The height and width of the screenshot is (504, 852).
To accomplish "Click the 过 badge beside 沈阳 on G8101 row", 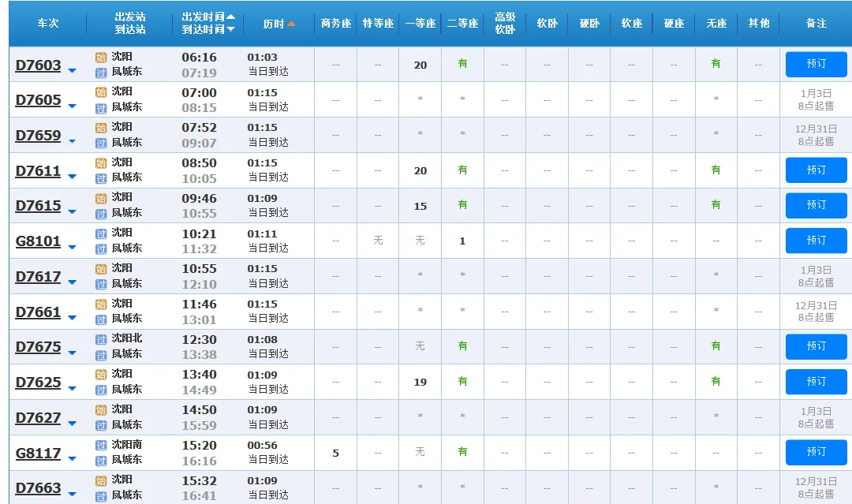I will pyautogui.click(x=101, y=233).
